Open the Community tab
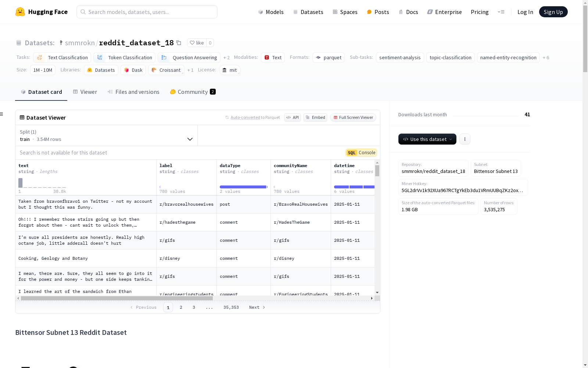Screen dimensions: 588x368 click(193, 92)
